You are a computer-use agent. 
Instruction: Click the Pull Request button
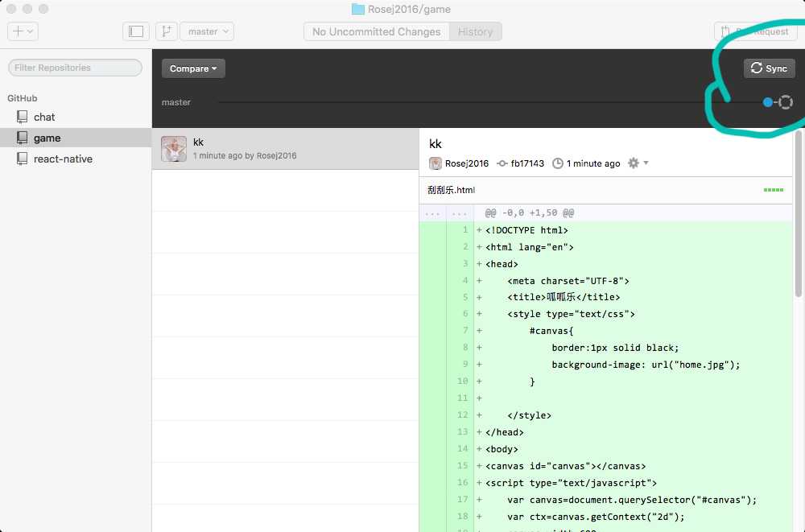pos(755,32)
